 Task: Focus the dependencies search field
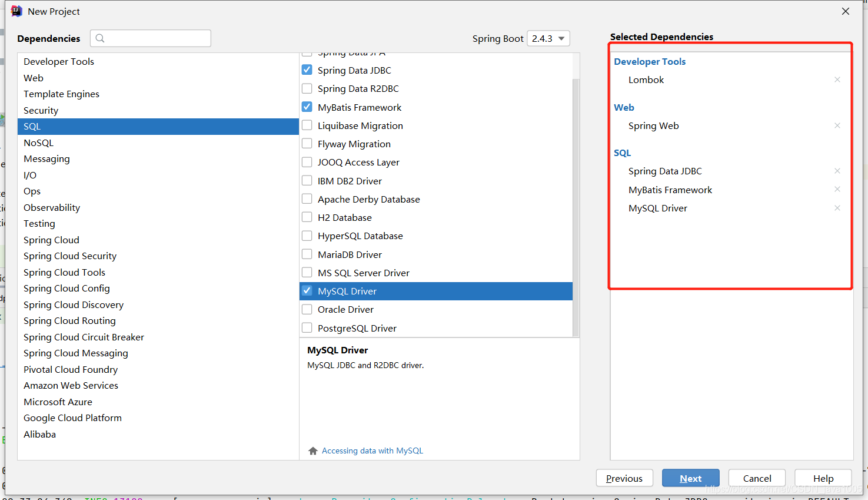(151, 38)
